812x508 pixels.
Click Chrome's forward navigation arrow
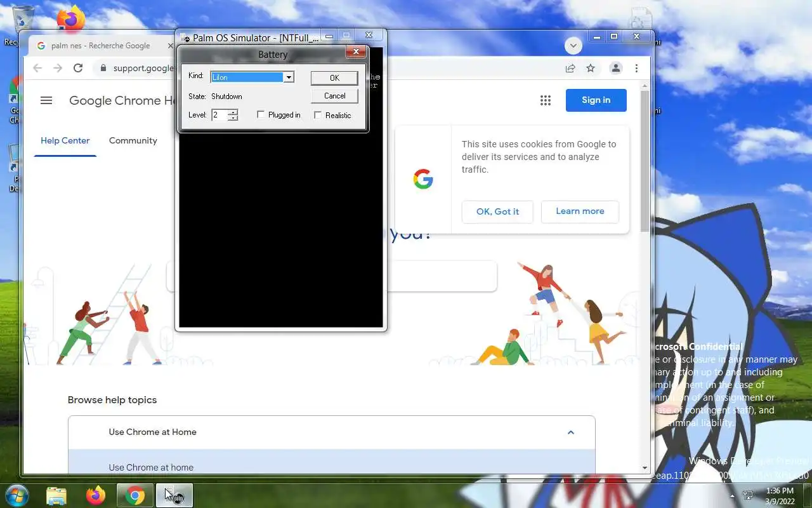tap(58, 68)
